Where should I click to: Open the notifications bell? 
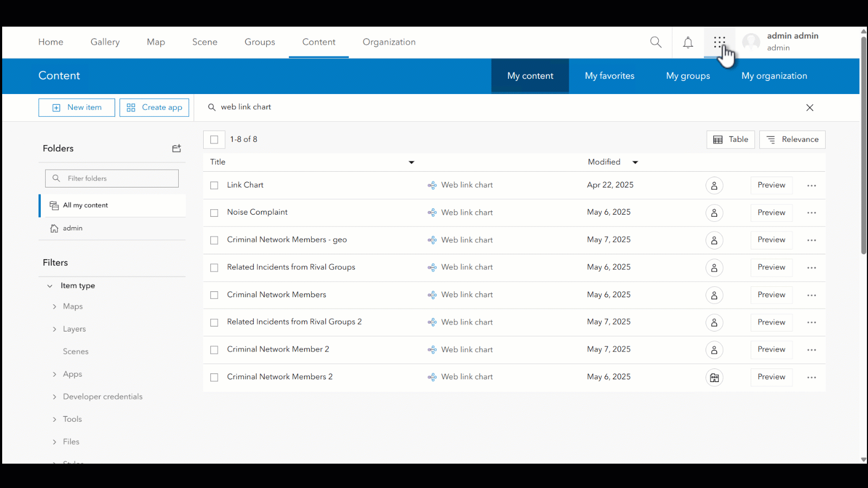688,42
